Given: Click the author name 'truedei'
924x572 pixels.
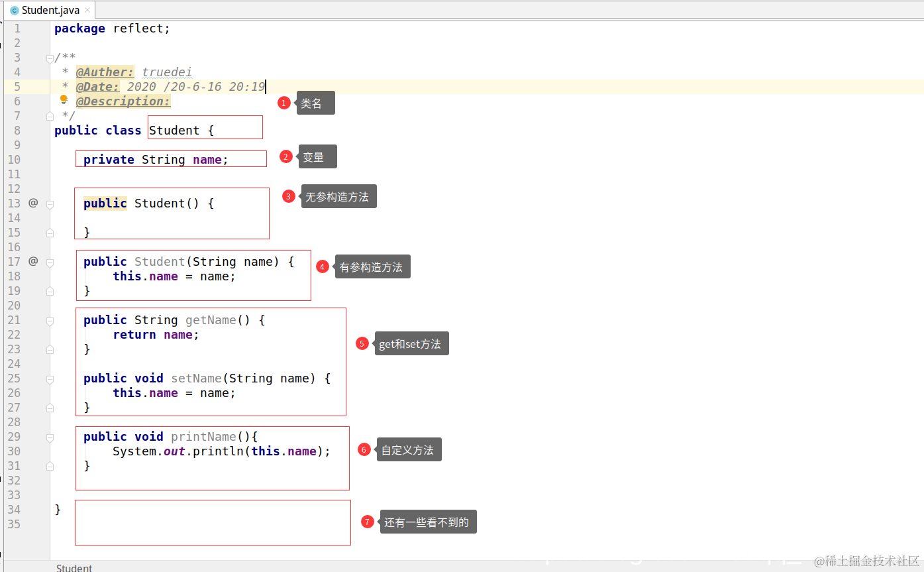Looking at the screenshot, I should 167,72.
